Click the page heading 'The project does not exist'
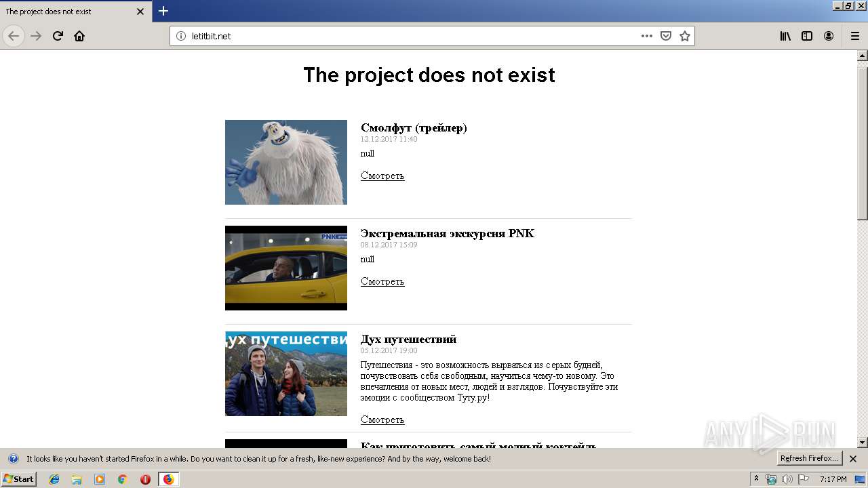This screenshot has width=868, height=488. 429,75
